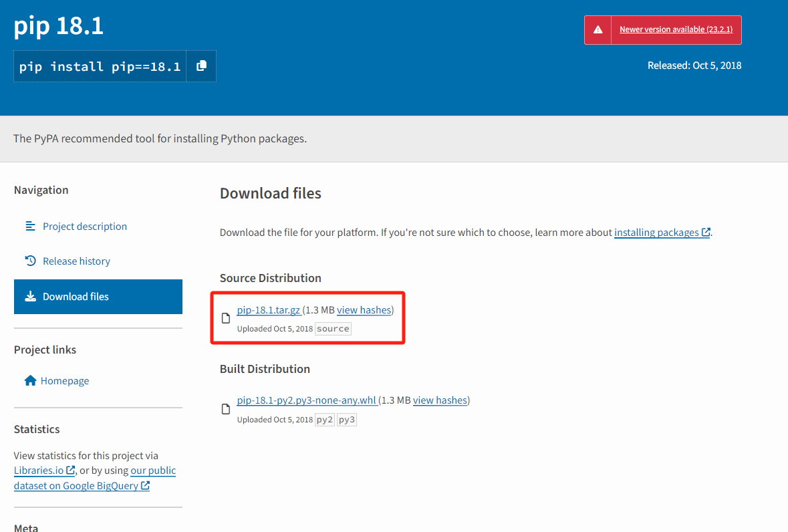Open the Newer version available (23.2.1) link

(676, 29)
